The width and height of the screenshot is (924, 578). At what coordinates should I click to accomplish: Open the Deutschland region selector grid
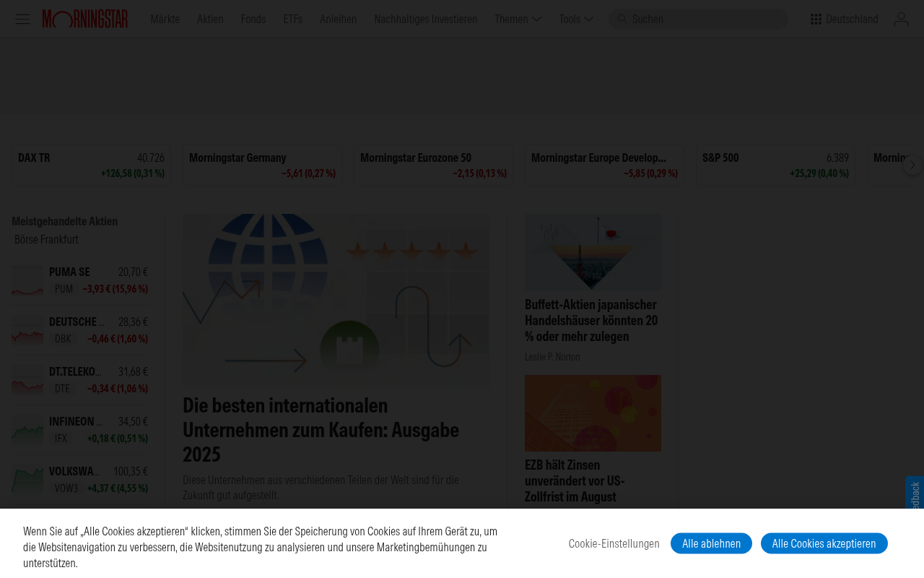[844, 19]
